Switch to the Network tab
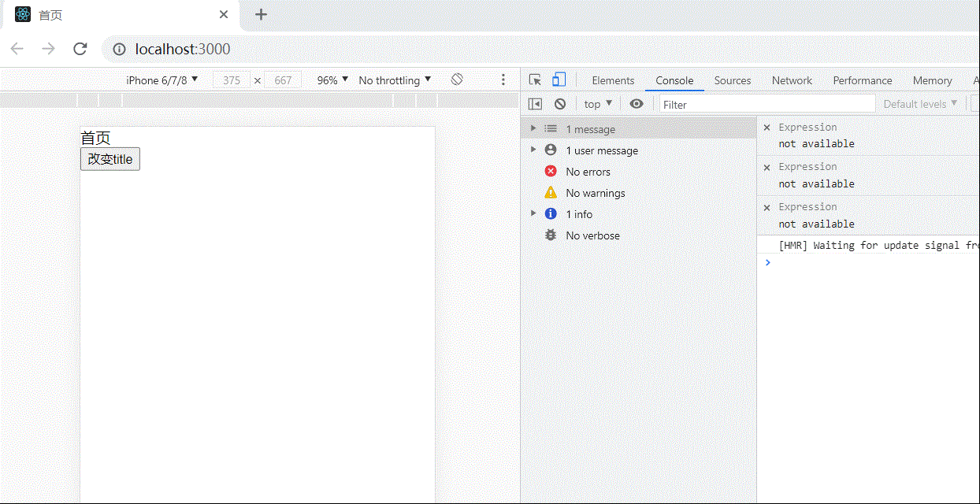The width and height of the screenshot is (980, 504). pyautogui.click(x=792, y=80)
